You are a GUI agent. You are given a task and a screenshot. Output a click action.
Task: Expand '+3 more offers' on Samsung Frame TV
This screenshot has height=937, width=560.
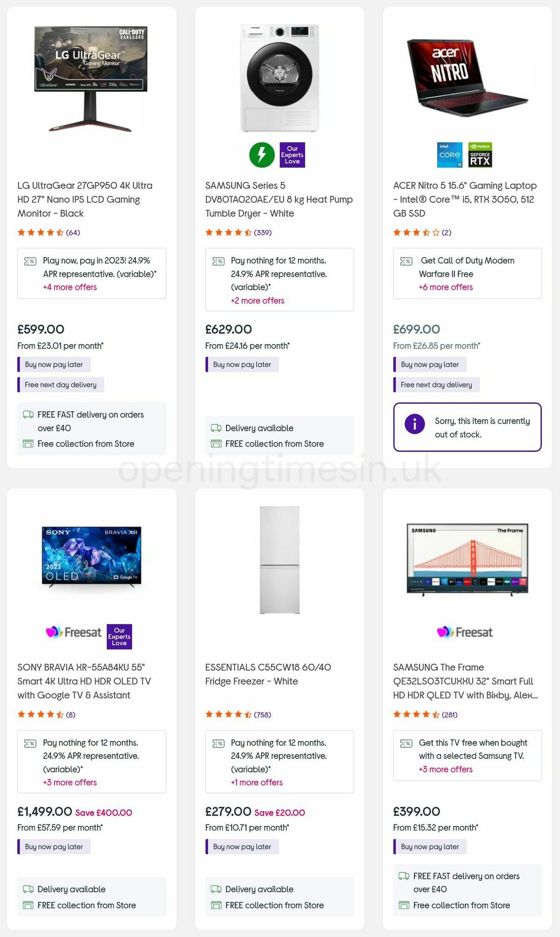point(446,769)
